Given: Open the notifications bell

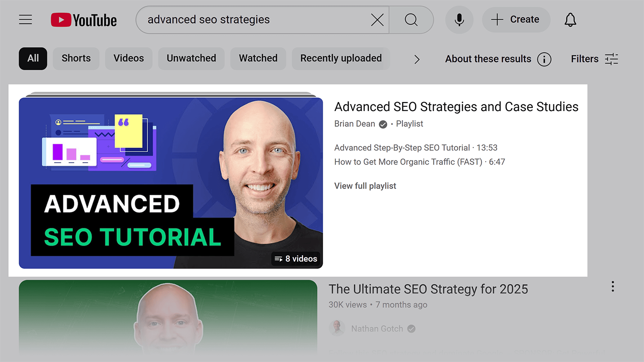Looking at the screenshot, I should coord(570,20).
